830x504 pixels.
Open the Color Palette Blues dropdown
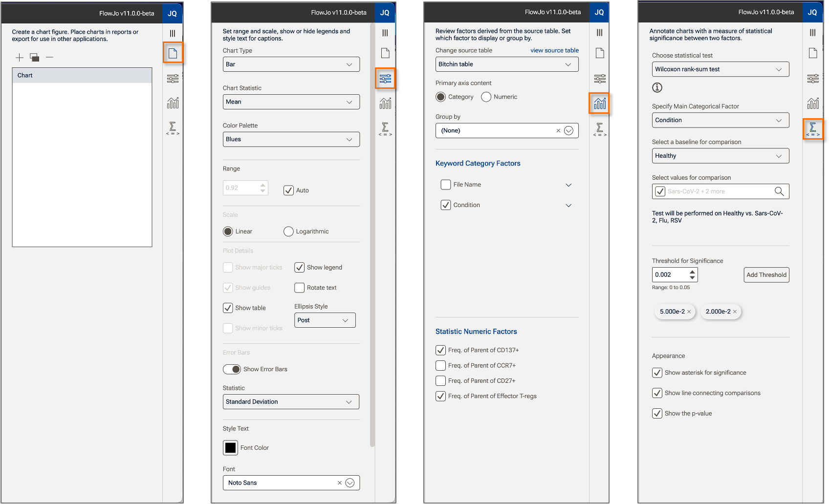coord(291,140)
